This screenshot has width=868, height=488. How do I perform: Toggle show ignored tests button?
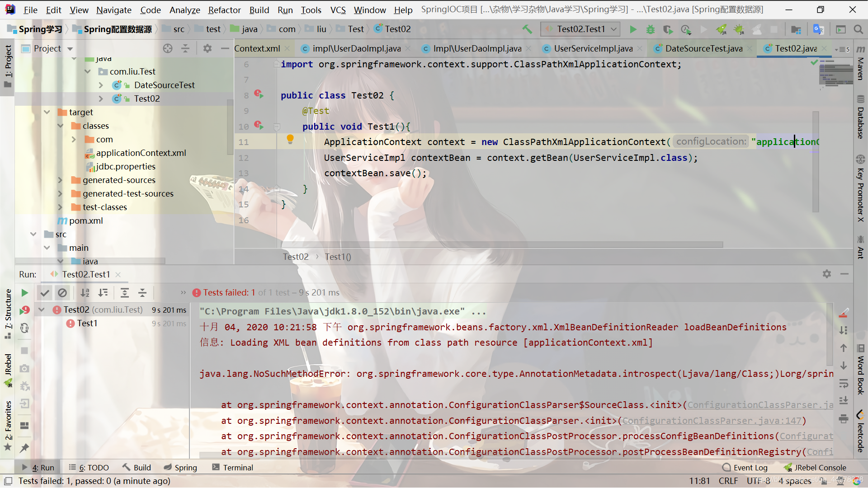point(62,293)
